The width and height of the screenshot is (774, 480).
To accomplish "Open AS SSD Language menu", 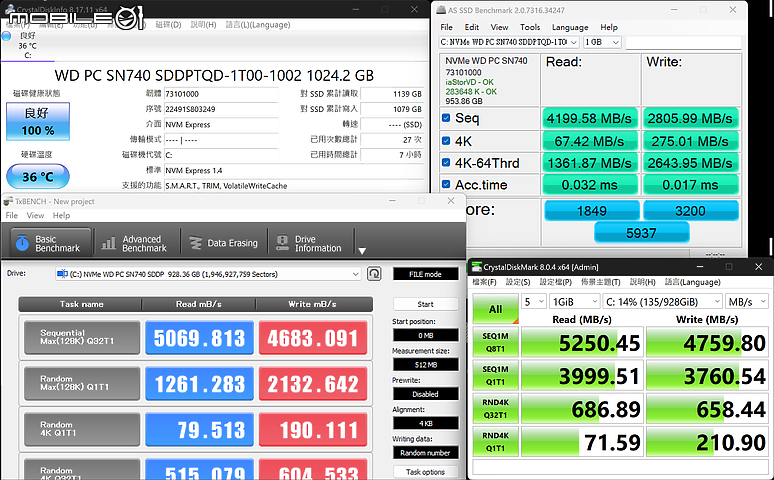I will click(x=570, y=27).
